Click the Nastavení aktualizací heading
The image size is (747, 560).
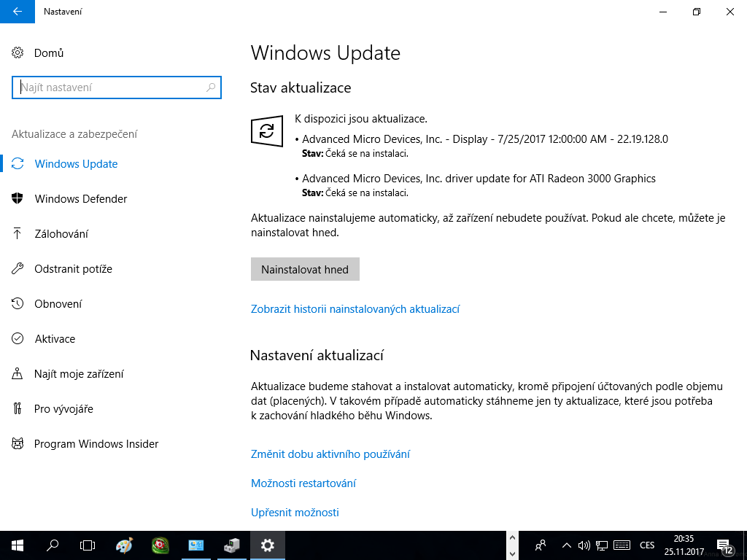tap(317, 355)
